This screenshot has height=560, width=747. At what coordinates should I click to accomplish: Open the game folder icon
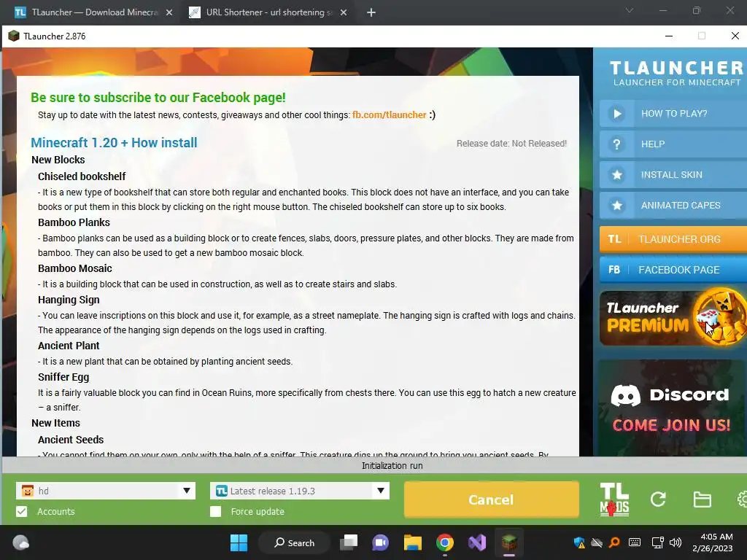[703, 499]
